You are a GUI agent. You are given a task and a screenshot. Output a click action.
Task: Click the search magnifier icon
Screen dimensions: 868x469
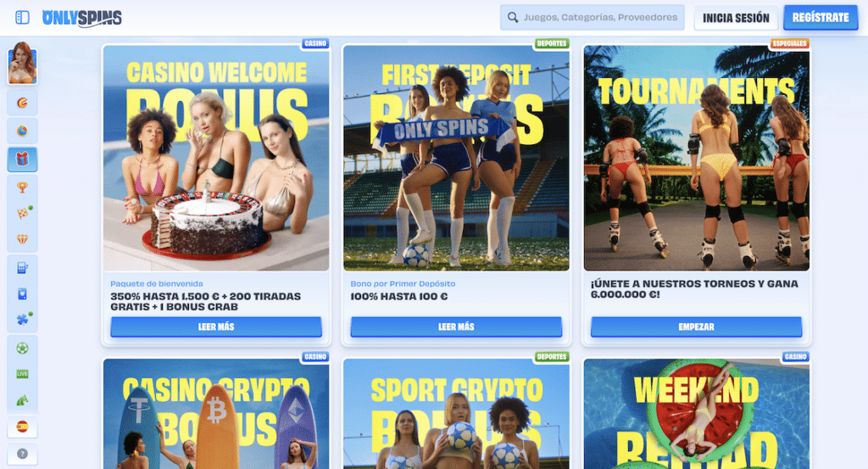(x=513, y=18)
